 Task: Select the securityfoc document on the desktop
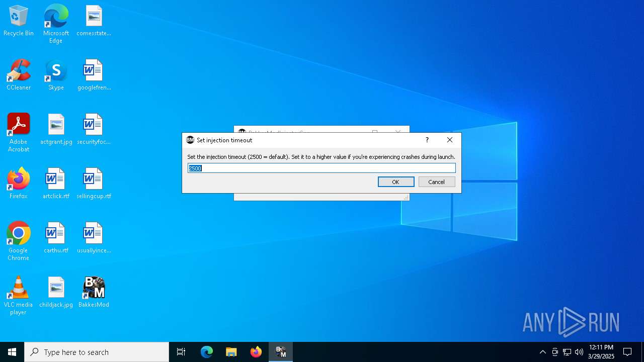(94, 130)
